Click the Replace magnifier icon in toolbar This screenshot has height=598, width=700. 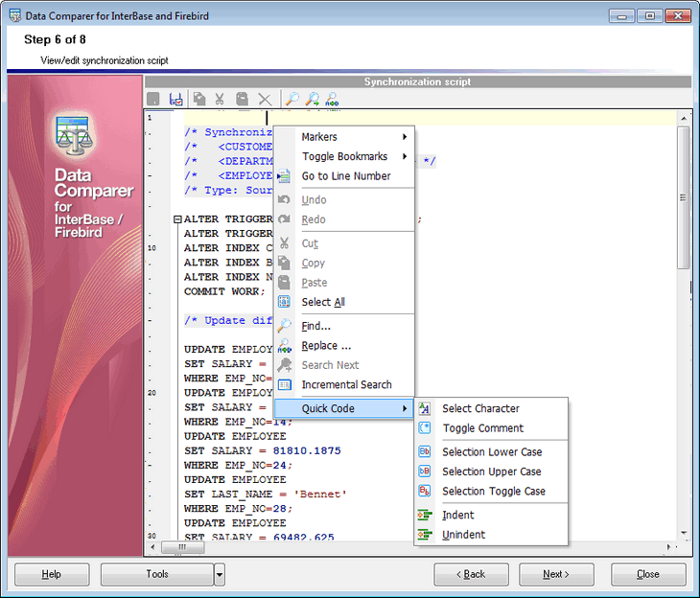(x=332, y=99)
